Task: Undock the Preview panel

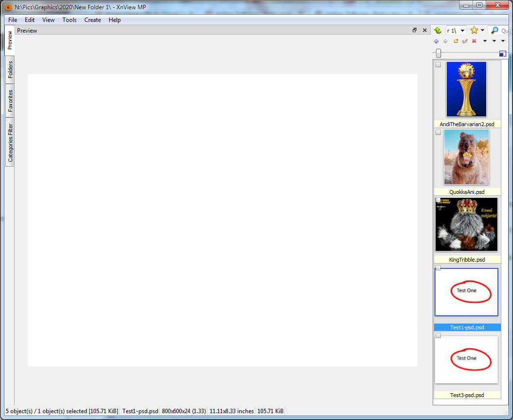Action: point(415,30)
